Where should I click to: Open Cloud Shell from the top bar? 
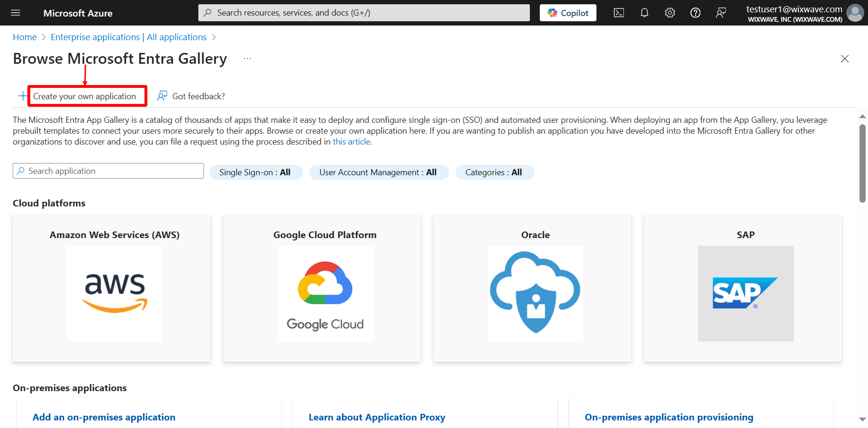619,13
